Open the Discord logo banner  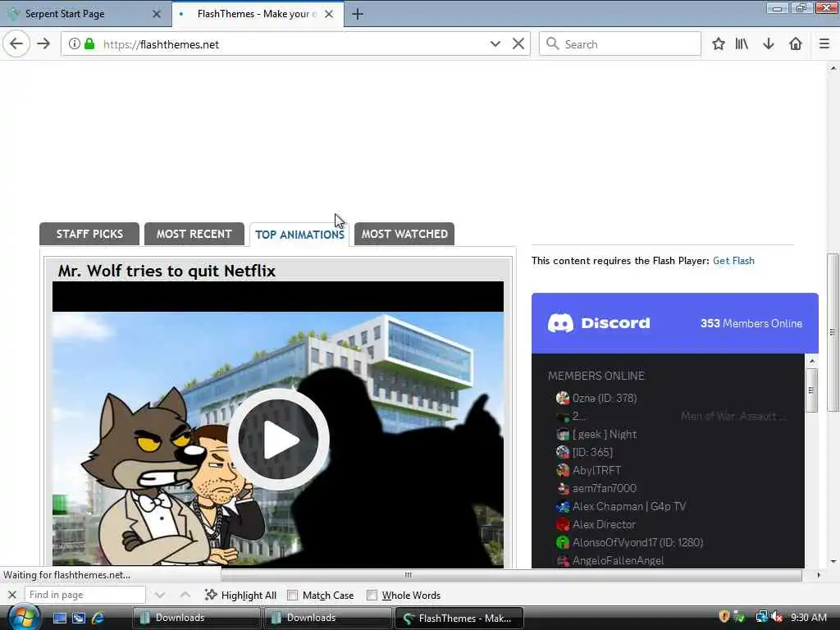click(x=598, y=323)
